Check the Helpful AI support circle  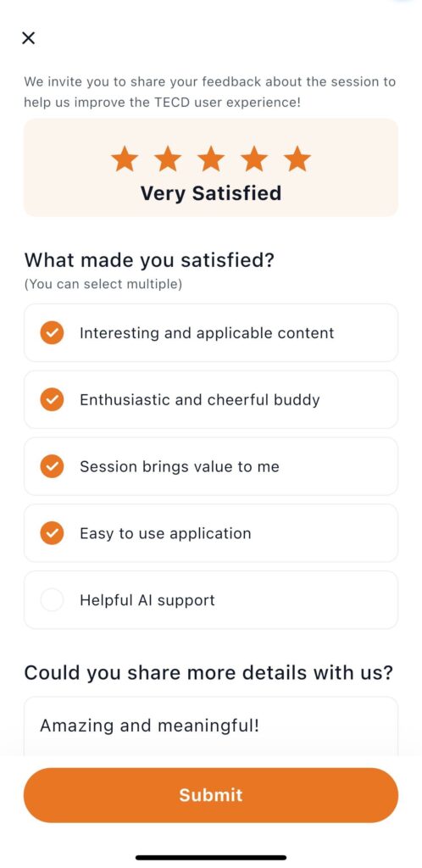click(52, 600)
